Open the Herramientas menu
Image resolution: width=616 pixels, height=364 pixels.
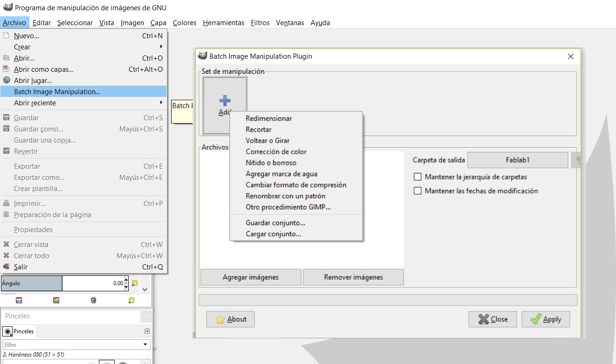(x=224, y=22)
